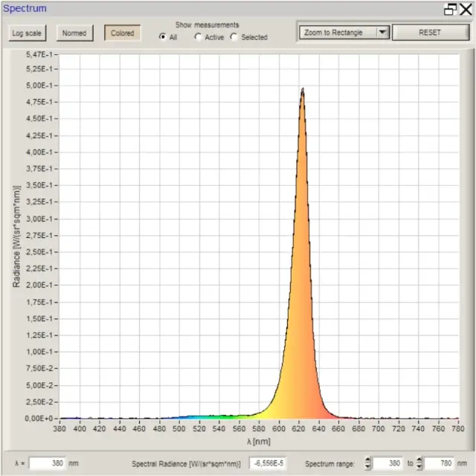Viewport: 476px width, 476px height.
Task: Toggle the Colored spectrum button
Action: [122, 33]
